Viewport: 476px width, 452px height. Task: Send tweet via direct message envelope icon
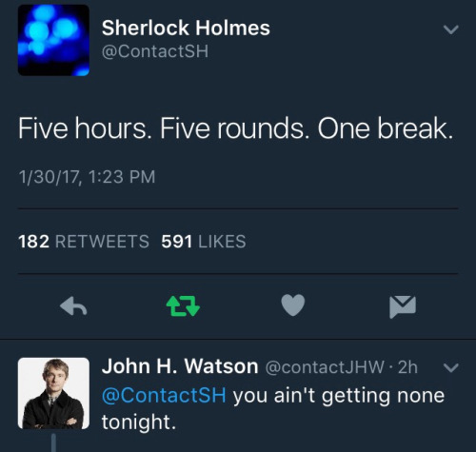coord(403,306)
